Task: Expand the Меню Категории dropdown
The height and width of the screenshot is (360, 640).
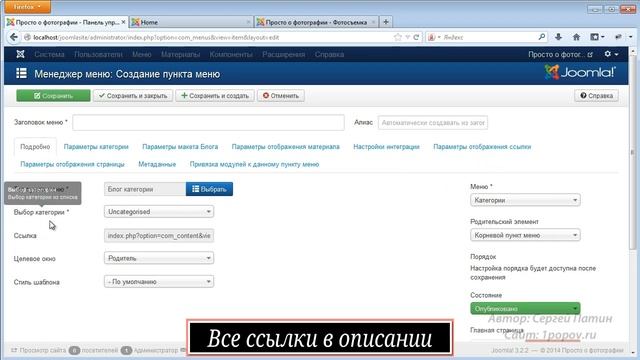Action: pos(525,200)
